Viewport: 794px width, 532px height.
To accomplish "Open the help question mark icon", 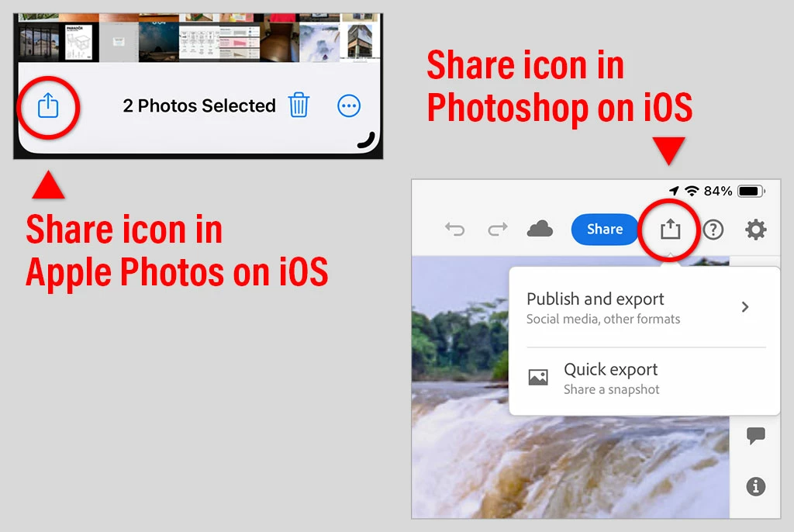I will (x=713, y=230).
